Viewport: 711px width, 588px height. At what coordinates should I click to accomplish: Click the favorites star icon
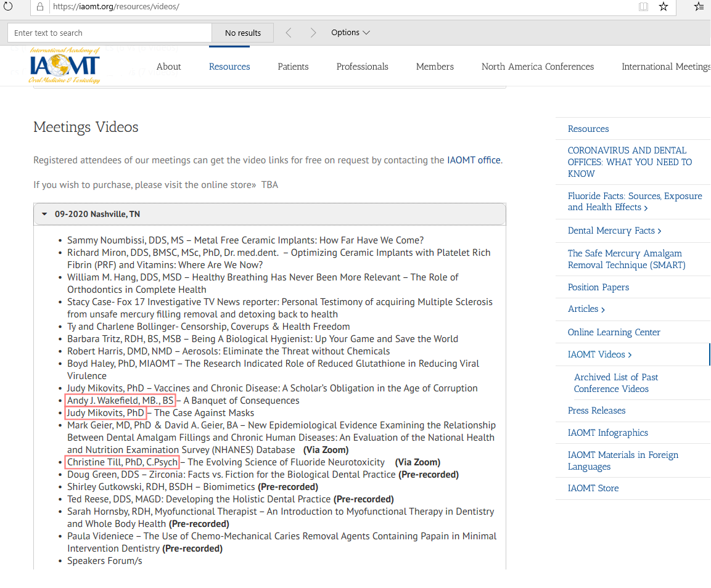[x=664, y=7]
